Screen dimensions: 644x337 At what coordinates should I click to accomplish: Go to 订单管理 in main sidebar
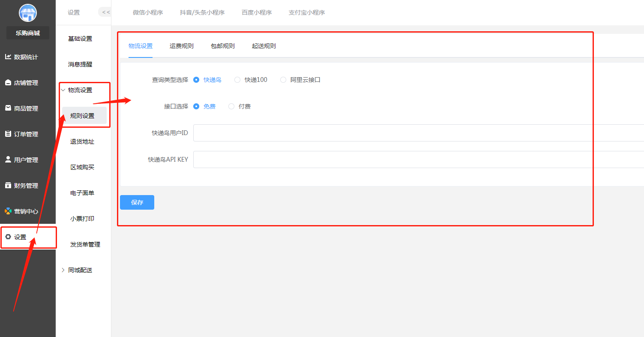tap(26, 134)
